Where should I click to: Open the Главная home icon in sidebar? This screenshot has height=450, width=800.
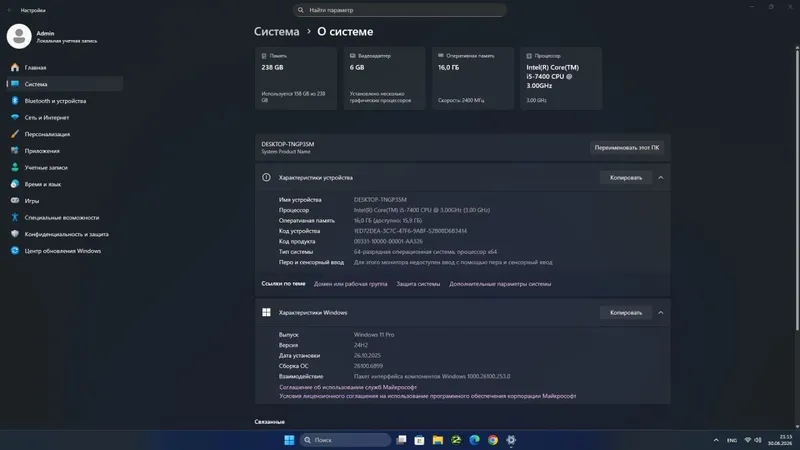point(15,67)
